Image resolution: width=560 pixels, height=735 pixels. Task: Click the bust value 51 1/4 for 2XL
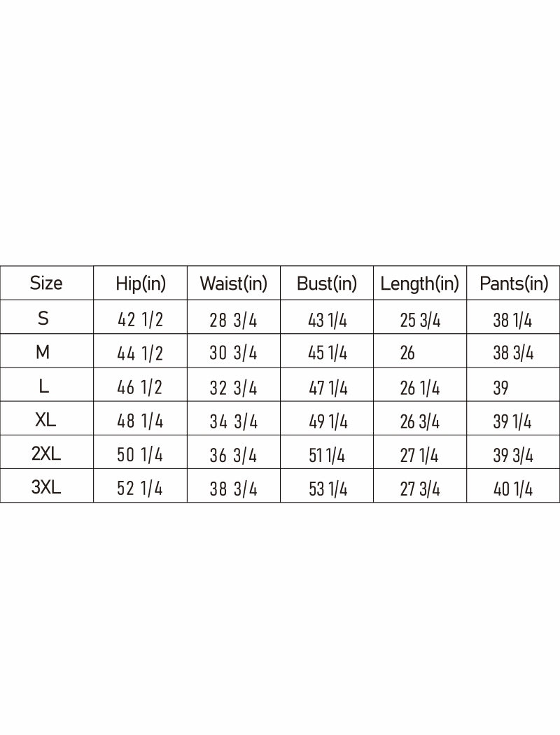pyautogui.click(x=327, y=456)
